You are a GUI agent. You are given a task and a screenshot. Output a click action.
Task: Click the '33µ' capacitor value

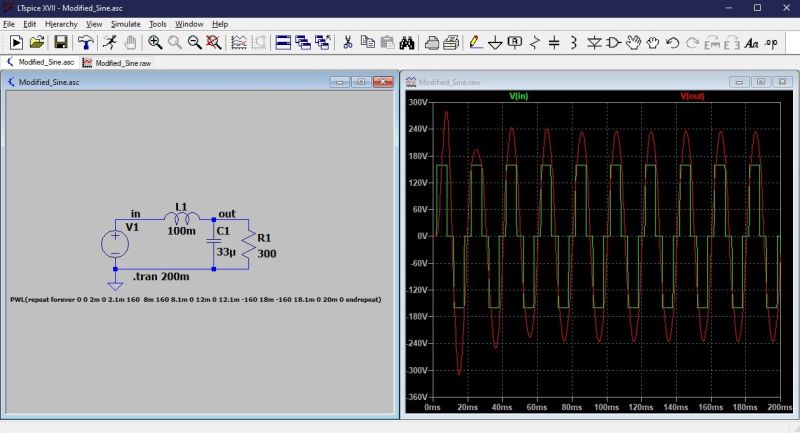pos(226,252)
